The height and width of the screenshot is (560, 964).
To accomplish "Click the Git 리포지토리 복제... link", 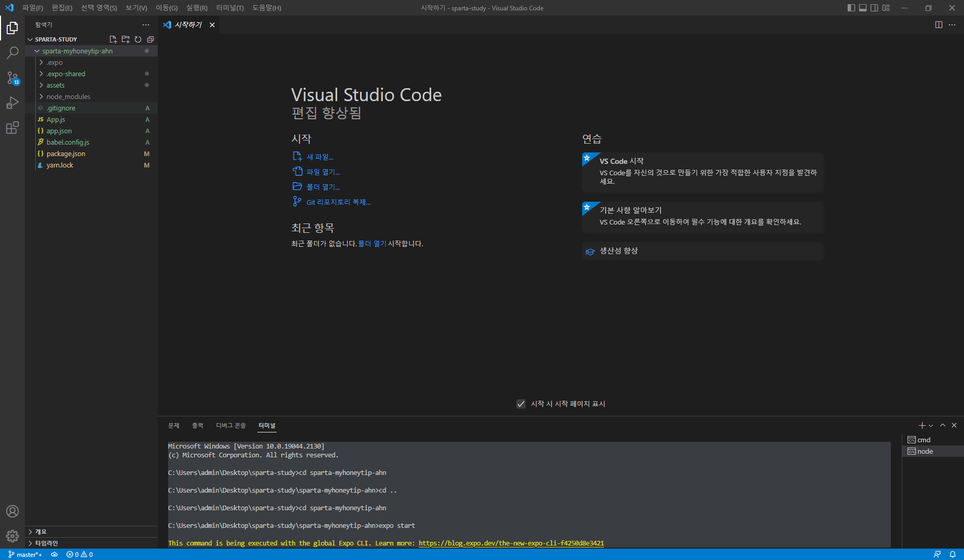I will point(332,202).
